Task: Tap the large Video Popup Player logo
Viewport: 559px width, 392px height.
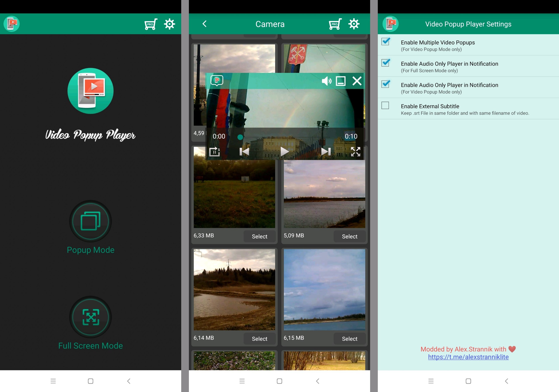Action: click(91, 91)
